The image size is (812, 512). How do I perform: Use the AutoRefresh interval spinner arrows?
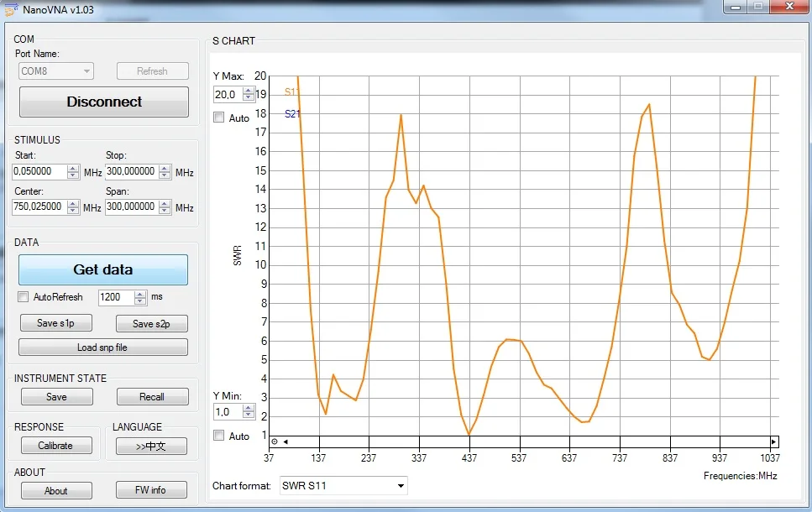[140, 297]
